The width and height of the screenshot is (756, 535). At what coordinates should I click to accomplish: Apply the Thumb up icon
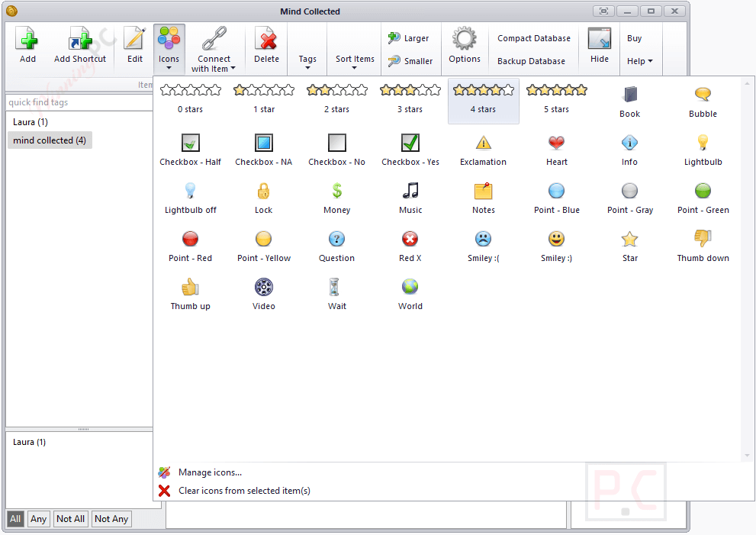pyautogui.click(x=191, y=295)
